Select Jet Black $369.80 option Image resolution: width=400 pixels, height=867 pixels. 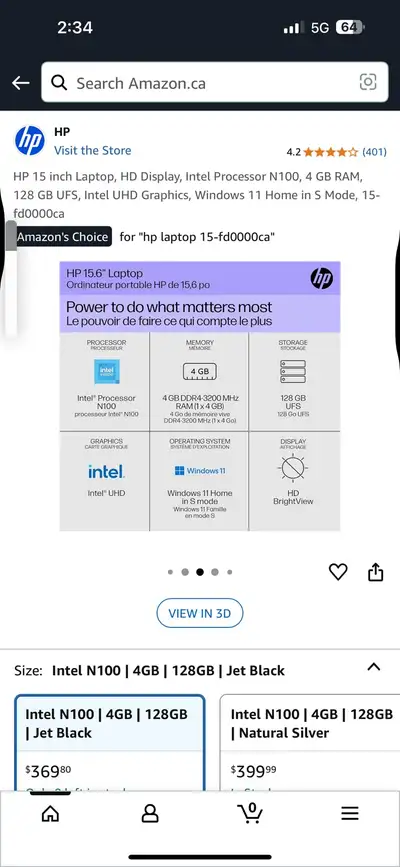[x=110, y=743]
